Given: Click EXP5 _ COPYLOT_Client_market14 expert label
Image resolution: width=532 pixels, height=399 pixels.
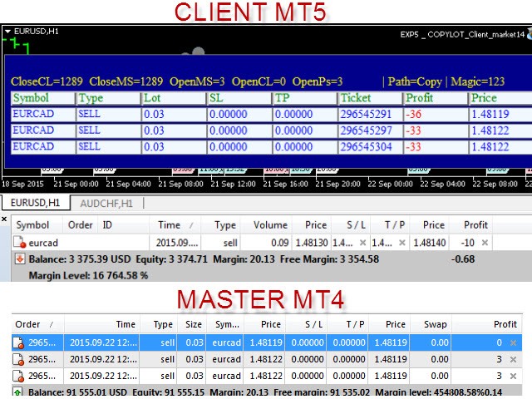Looking at the screenshot, I should pyautogui.click(x=462, y=34).
